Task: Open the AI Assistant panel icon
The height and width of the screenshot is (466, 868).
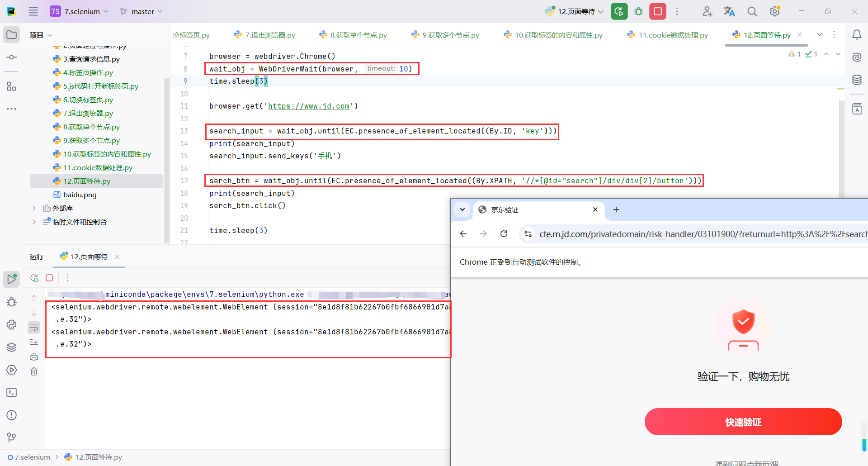Action: (857, 57)
